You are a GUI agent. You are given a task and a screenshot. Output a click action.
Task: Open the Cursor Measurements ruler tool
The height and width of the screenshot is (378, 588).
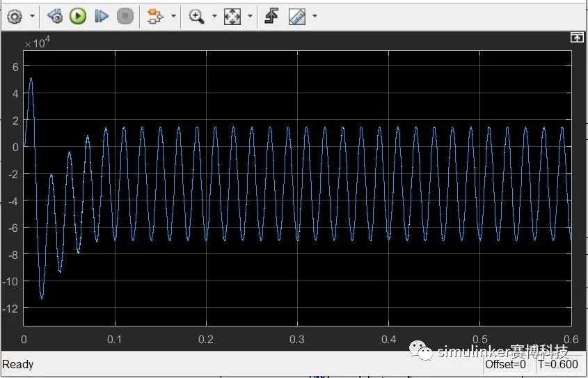coord(297,17)
